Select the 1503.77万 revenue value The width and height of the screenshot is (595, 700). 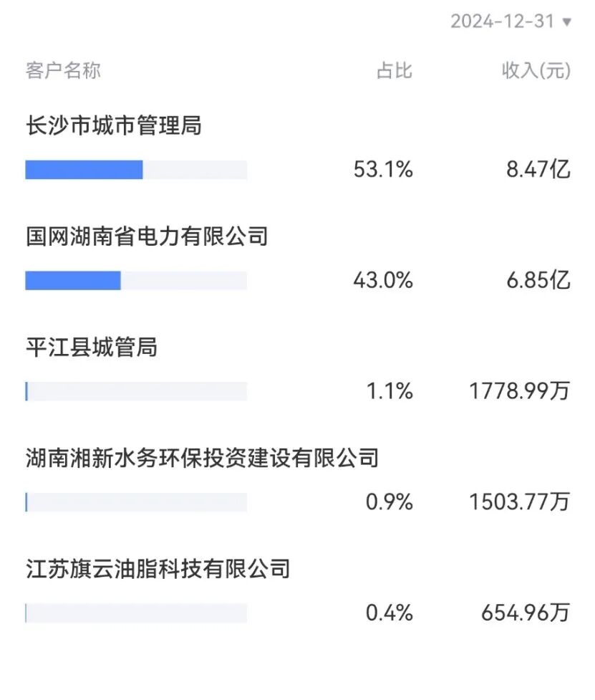[x=520, y=502]
